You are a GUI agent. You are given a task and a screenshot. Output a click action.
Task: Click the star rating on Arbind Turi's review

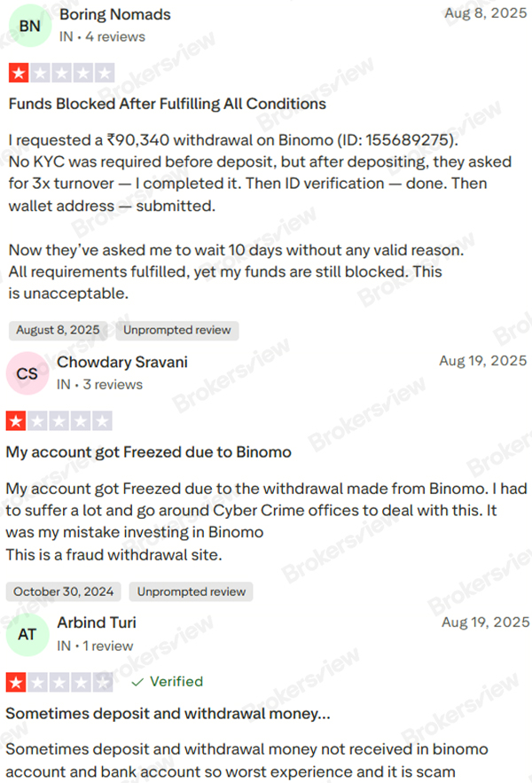(x=59, y=682)
